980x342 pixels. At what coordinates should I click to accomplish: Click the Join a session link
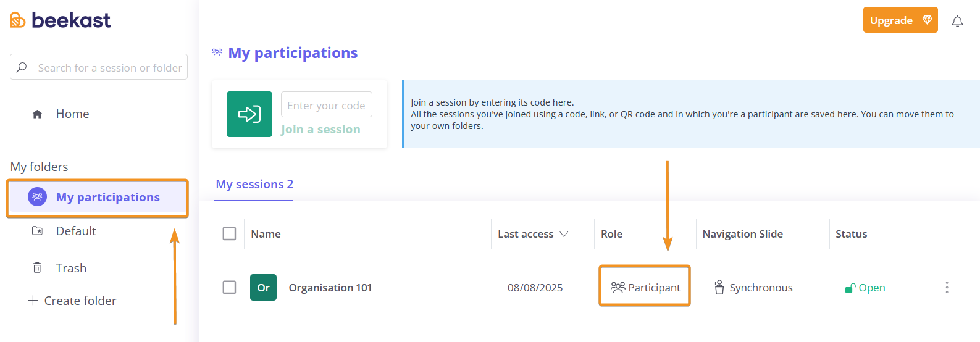pyautogui.click(x=320, y=129)
